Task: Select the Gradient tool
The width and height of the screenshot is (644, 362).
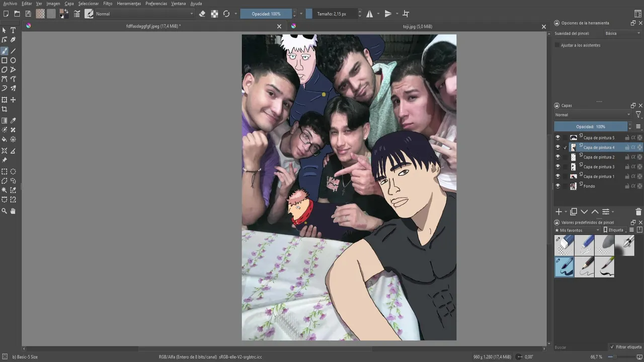Action: coord(5,121)
